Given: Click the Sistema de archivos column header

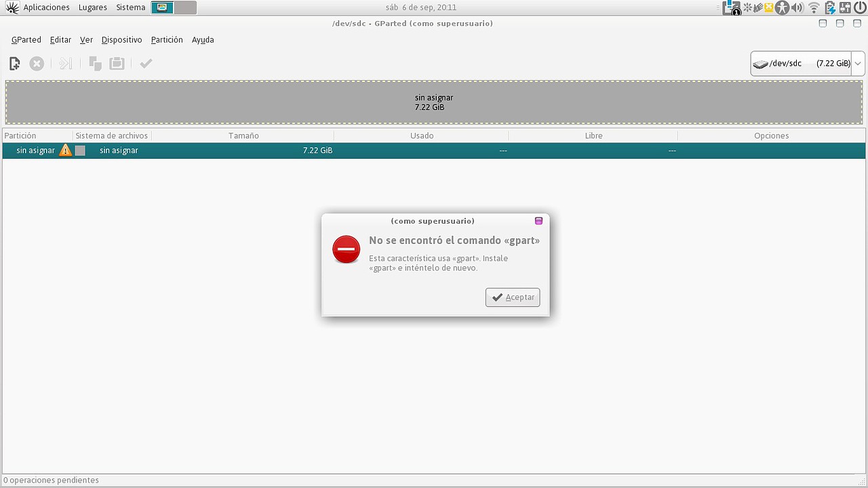Looking at the screenshot, I should 112,136.
